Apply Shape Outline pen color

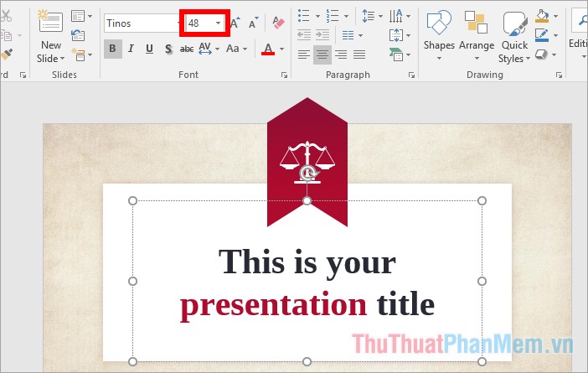tap(542, 35)
